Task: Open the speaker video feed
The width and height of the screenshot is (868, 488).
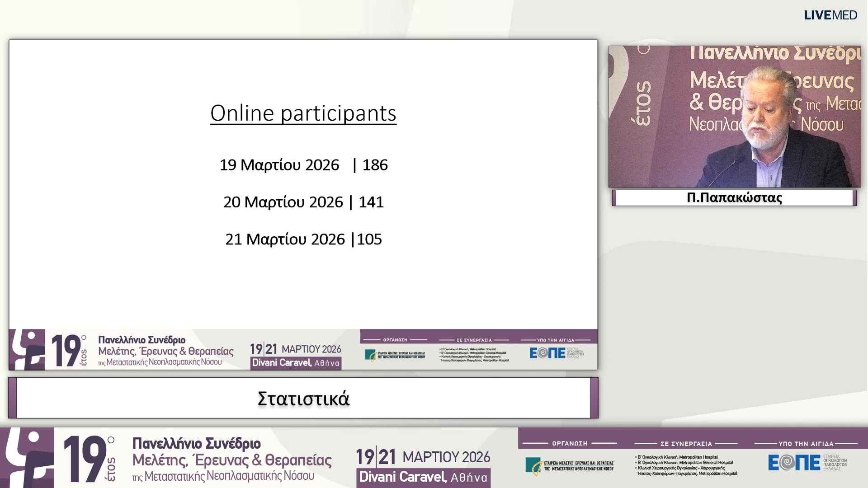Action: click(x=735, y=117)
